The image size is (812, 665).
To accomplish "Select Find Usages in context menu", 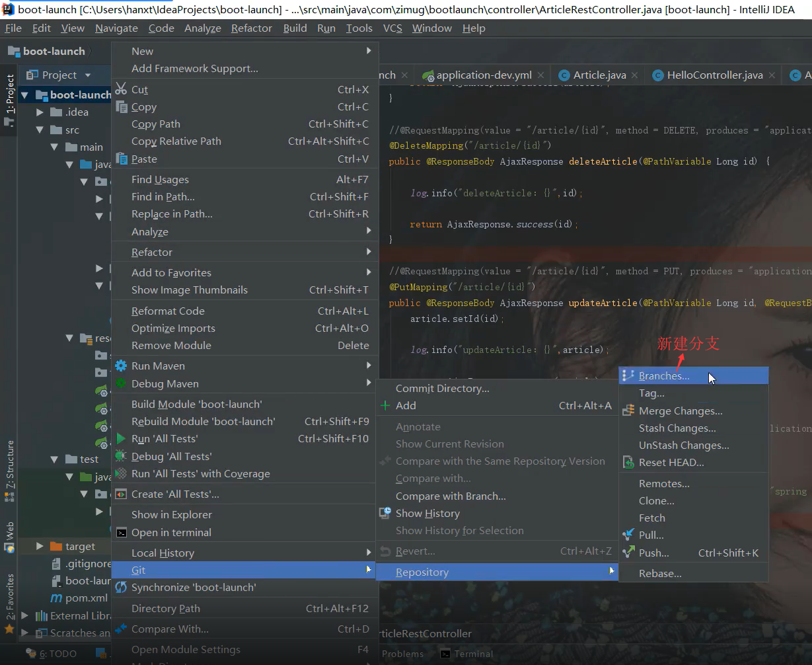I will (x=244, y=179).
